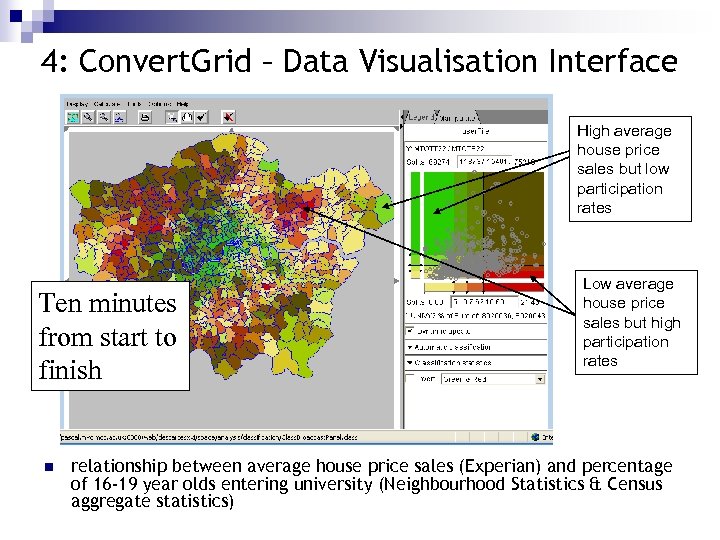Click the fourth blue toolbar icon
720x540 pixels.
(x=119, y=118)
